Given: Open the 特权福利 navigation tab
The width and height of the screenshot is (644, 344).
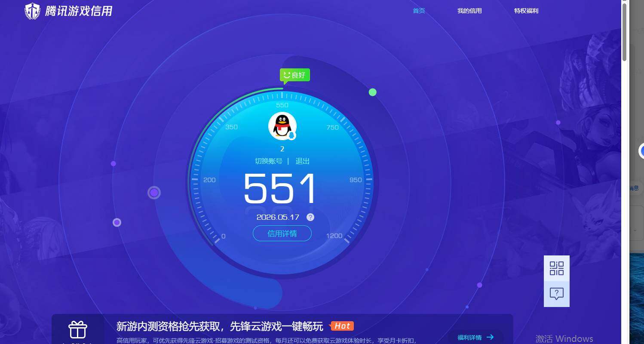Looking at the screenshot, I should [526, 11].
